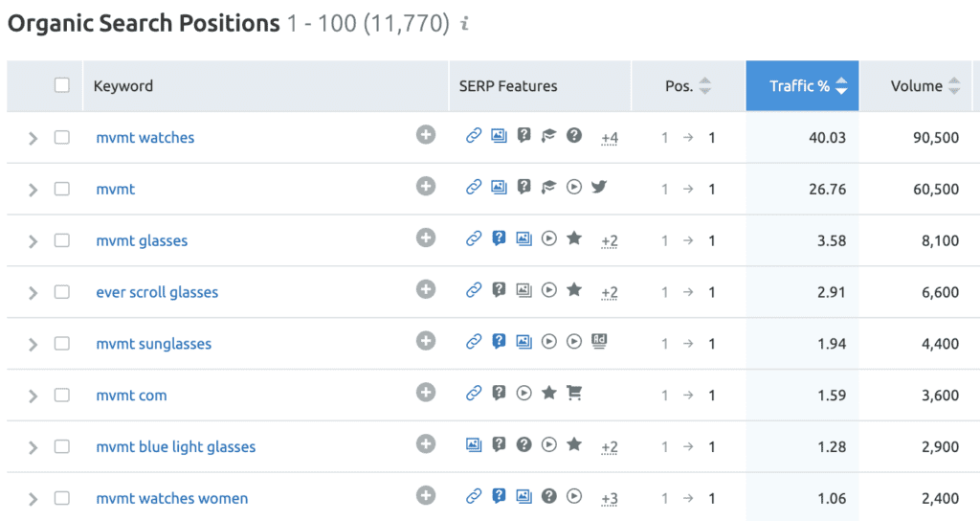The image size is (980, 521).
Task: Show +2 more features for mvmt glasses
Action: point(610,241)
